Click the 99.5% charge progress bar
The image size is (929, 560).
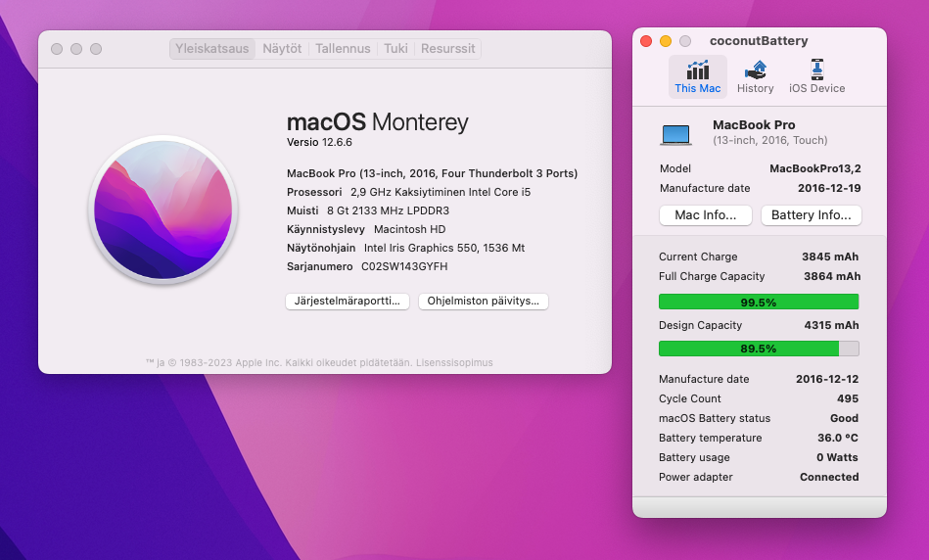[x=759, y=303]
